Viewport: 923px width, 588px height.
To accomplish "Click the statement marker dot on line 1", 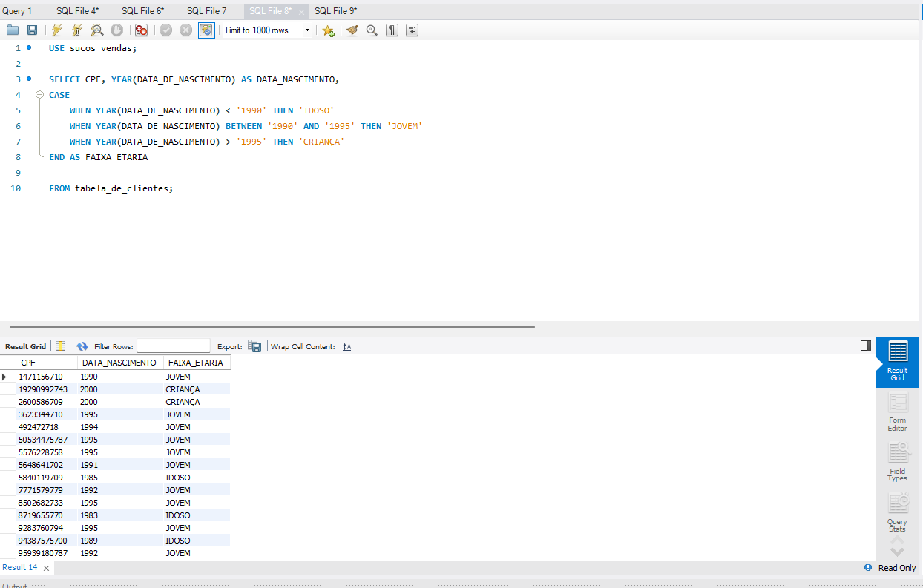I will click(29, 47).
